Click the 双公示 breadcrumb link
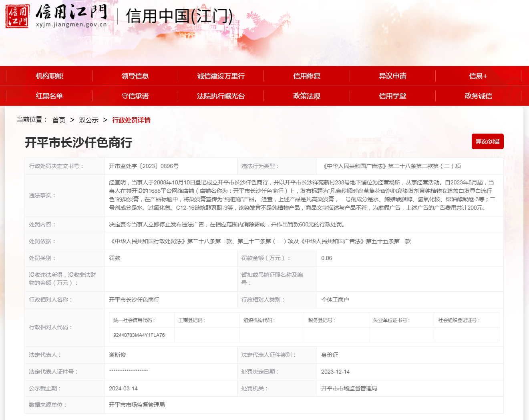529x420 pixels. point(89,120)
